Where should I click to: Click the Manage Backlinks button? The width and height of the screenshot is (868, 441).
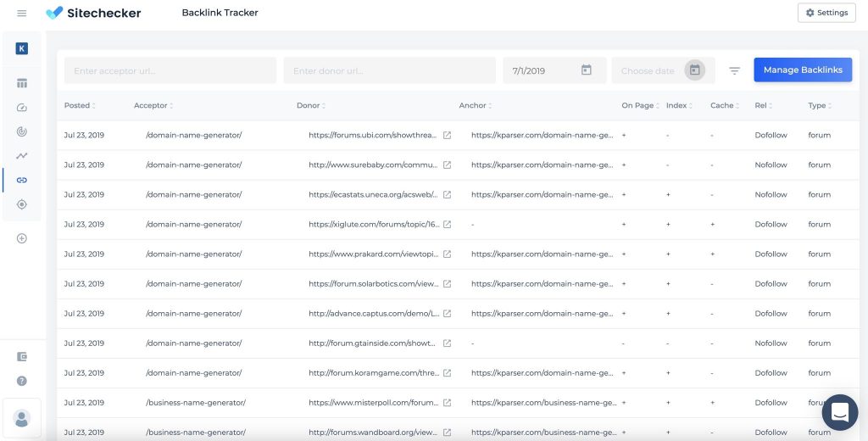[x=803, y=70]
